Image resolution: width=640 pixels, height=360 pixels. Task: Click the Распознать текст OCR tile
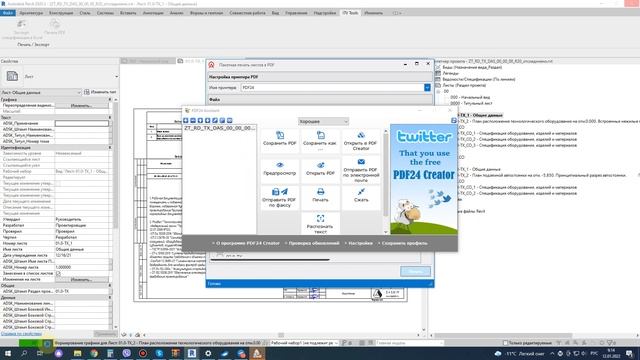tap(320, 223)
